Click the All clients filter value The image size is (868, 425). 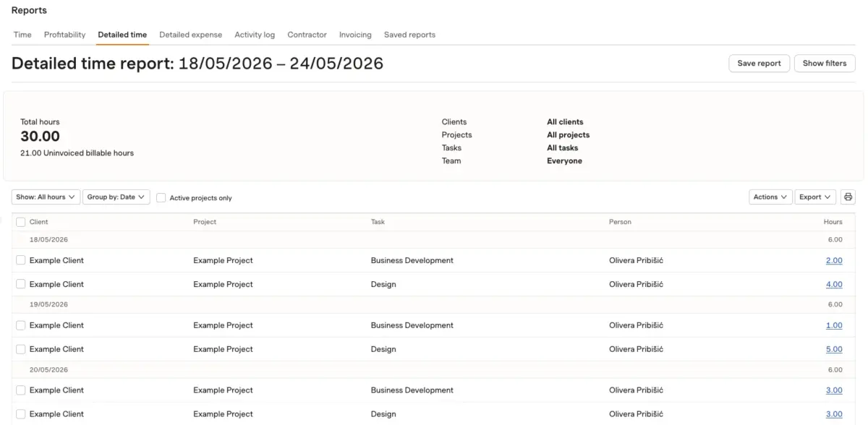[565, 122]
